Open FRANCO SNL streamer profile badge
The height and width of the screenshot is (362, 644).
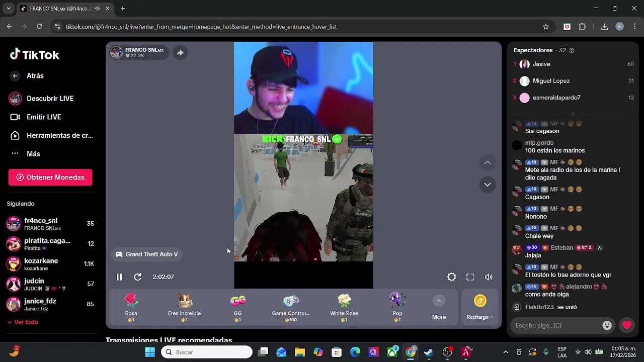click(x=139, y=52)
